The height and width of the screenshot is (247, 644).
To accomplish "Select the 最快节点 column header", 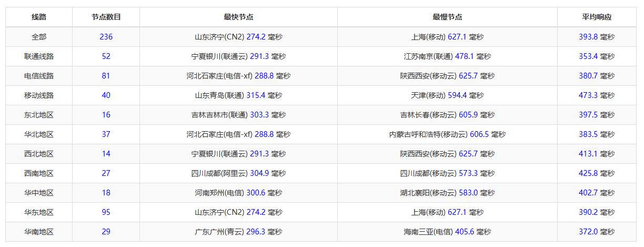I will click(238, 17).
